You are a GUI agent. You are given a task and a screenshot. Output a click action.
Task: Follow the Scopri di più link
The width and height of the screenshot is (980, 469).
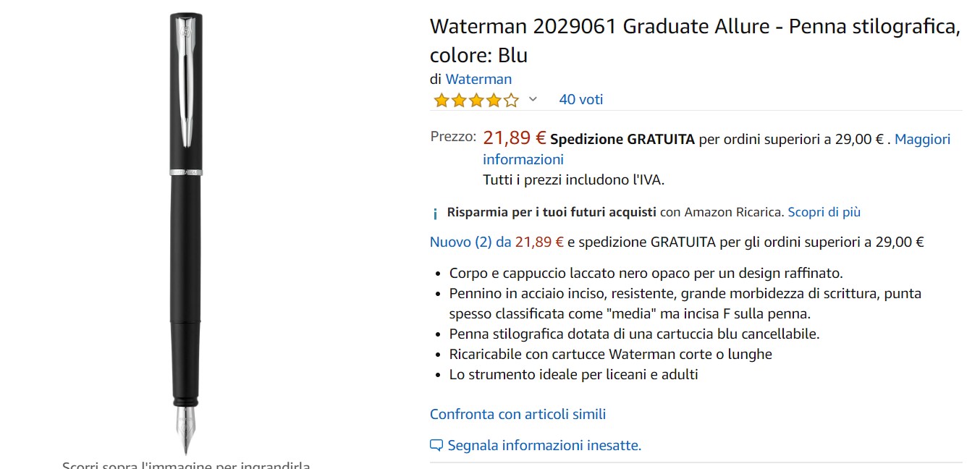pyautogui.click(x=824, y=212)
